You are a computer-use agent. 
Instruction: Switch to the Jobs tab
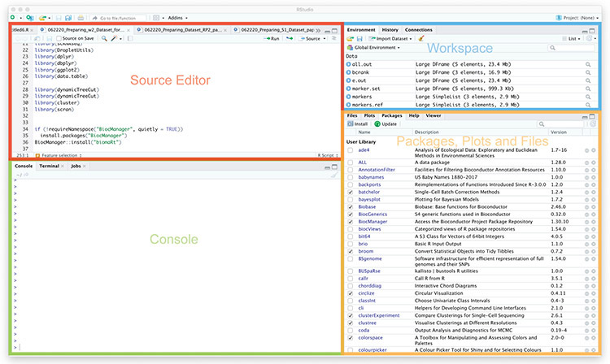(76, 167)
